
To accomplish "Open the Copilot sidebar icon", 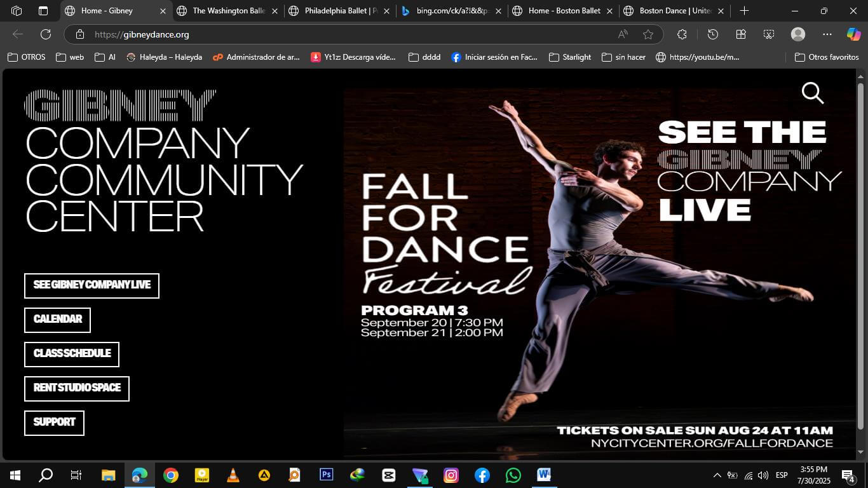I will click(853, 34).
